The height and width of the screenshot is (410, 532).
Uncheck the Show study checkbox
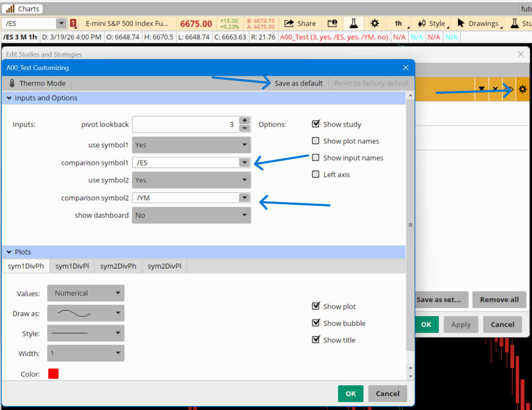coord(316,124)
